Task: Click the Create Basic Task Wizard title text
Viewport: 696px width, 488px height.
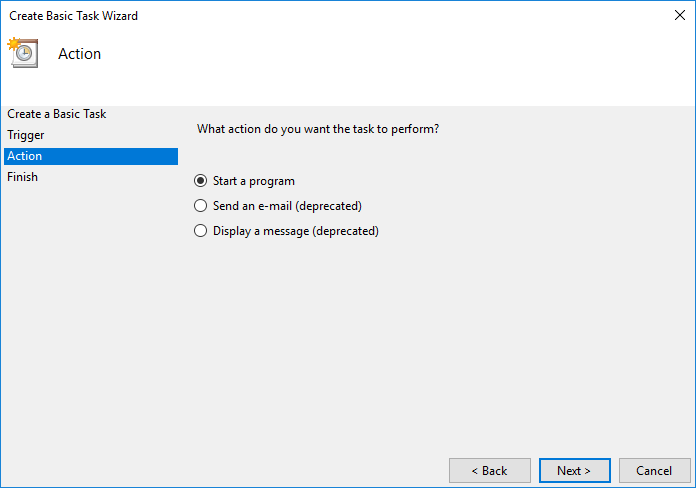Action: (x=74, y=16)
